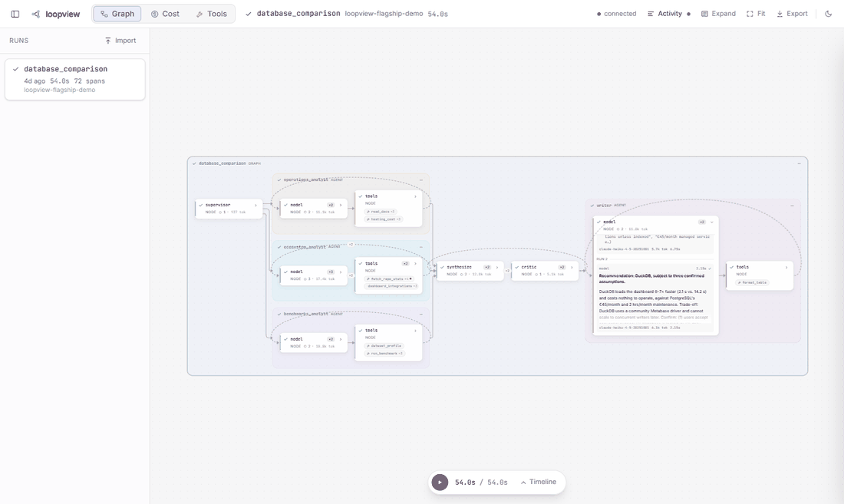Expand the synthesize node chevron
This screenshot has width=844, height=504.
pyautogui.click(x=497, y=267)
